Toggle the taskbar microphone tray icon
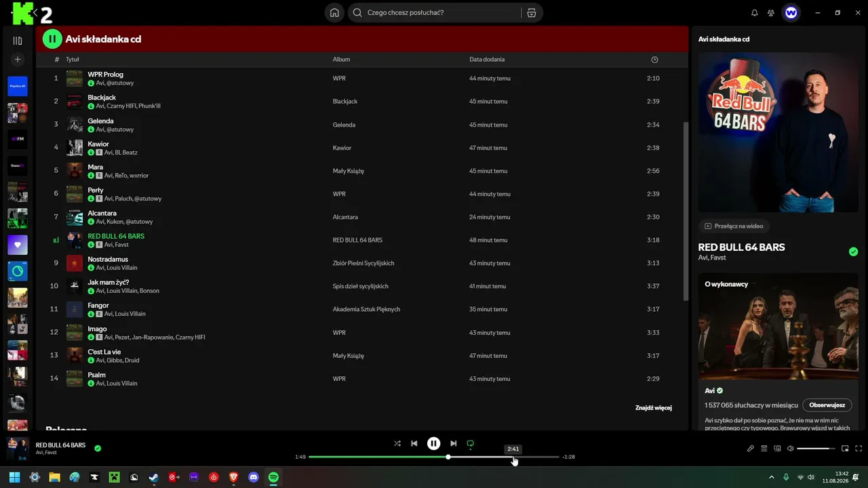The image size is (868, 488). [x=786, y=477]
